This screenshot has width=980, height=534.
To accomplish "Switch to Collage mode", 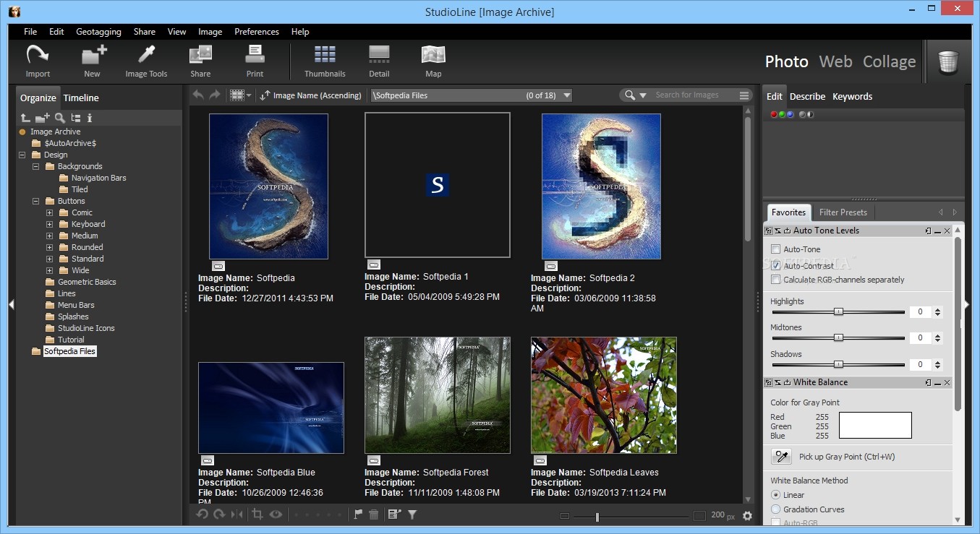I will 889,61.
